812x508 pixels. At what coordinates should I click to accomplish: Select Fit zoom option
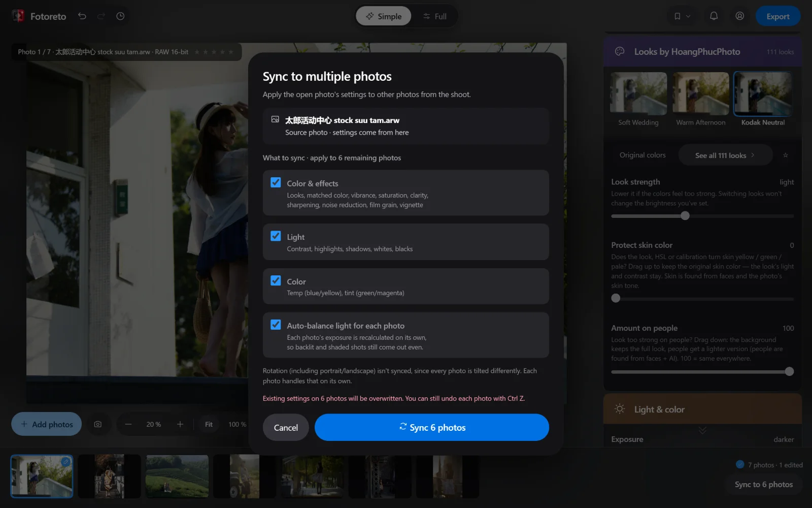209,424
